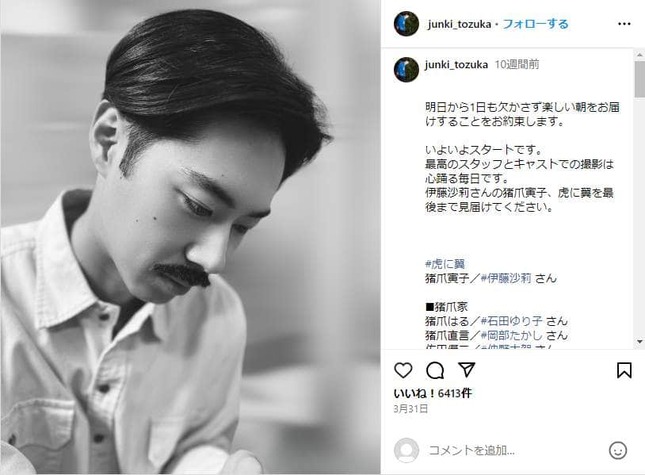This screenshot has height=475, width=645.
Task: Click gray user avatar near comment box
Action: pyautogui.click(x=406, y=450)
